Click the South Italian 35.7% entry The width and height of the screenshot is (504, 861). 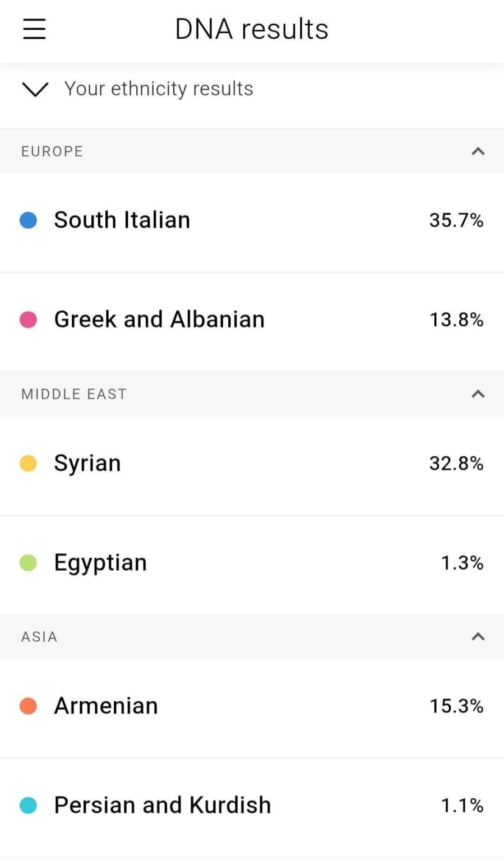[252, 220]
